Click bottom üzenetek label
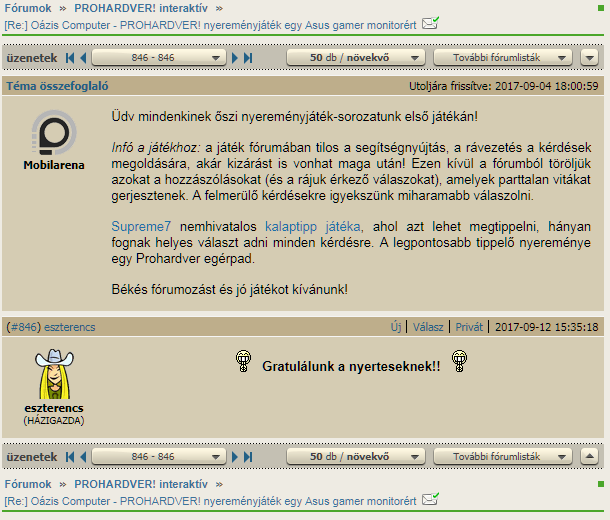 coord(32,457)
